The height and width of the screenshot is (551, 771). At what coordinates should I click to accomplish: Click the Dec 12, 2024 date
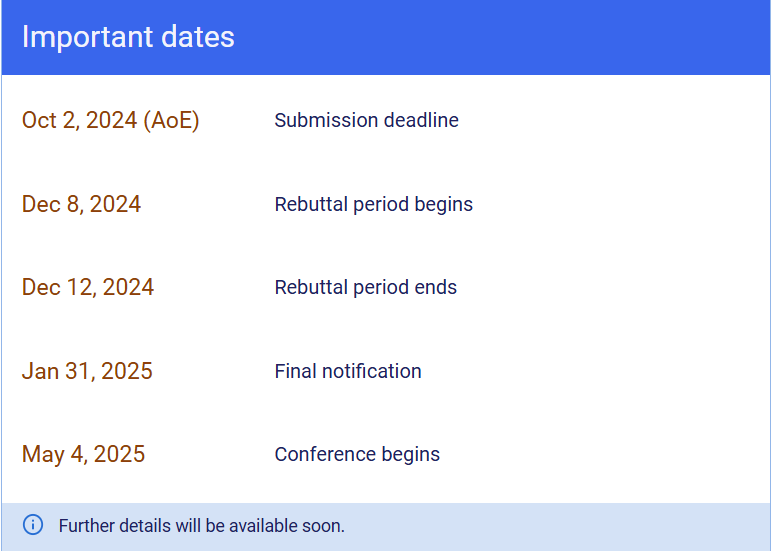(x=88, y=288)
